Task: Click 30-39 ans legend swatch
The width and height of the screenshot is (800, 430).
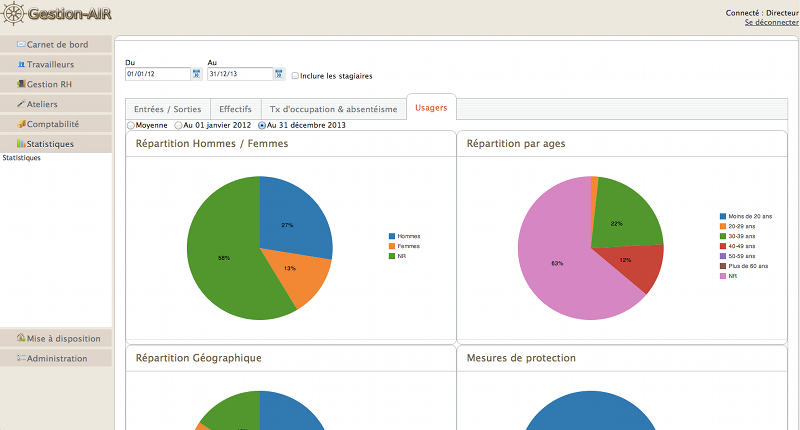Action: click(x=723, y=236)
